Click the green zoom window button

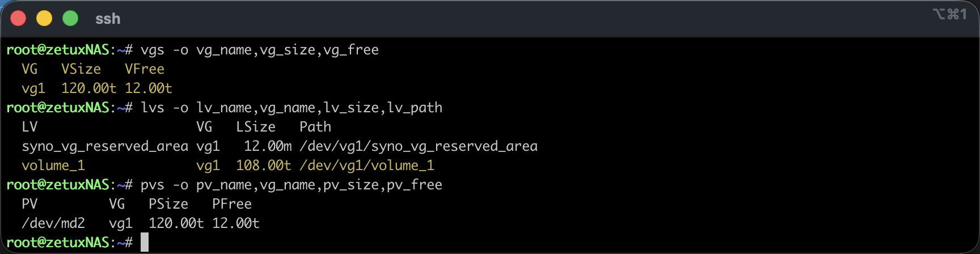[x=70, y=19]
